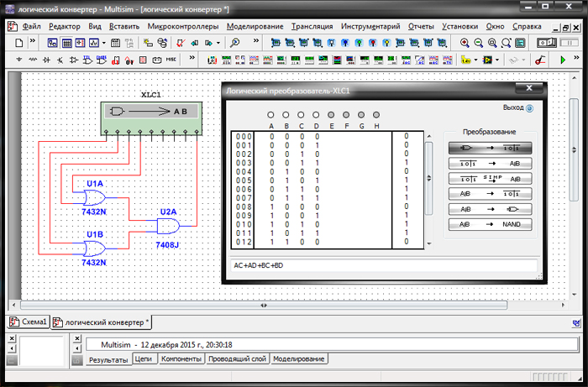Enable input E in logic converter
The height and width of the screenshot is (387, 588).
331,115
